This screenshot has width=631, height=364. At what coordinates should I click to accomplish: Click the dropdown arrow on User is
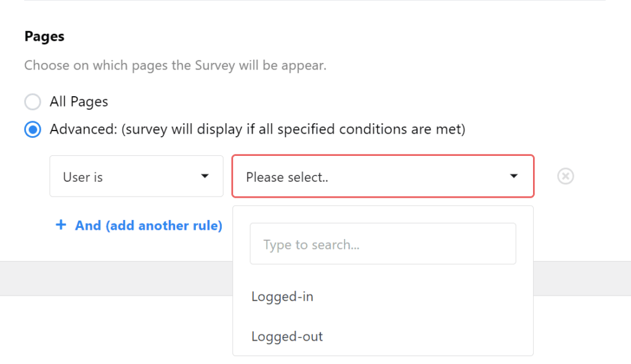pyautogui.click(x=205, y=176)
